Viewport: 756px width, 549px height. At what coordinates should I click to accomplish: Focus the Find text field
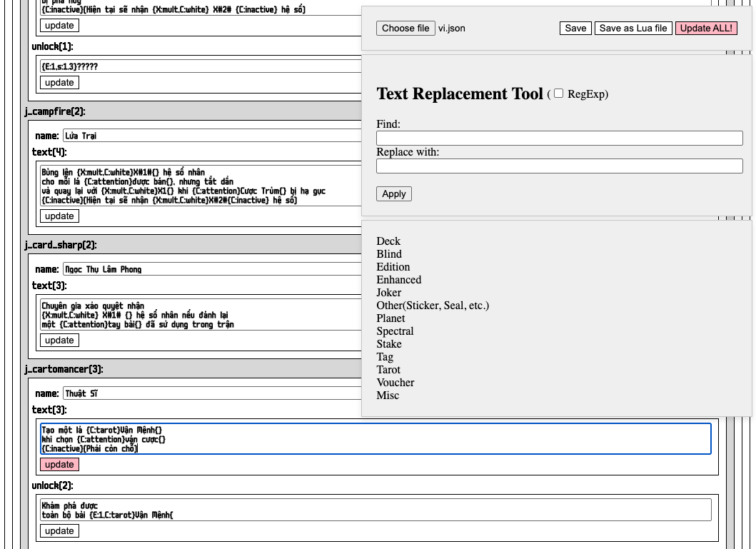click(x=559, y=138)
